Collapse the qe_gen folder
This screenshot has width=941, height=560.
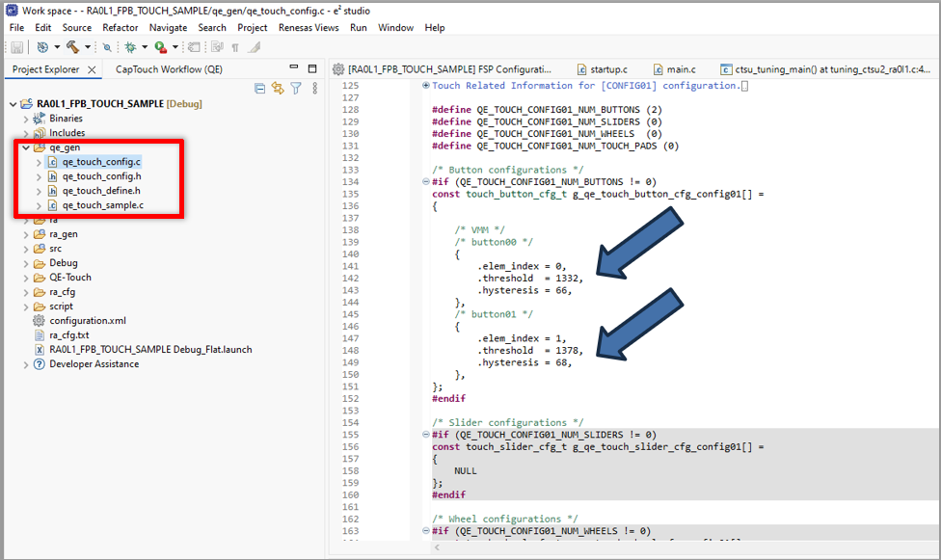tap(26, 147)
